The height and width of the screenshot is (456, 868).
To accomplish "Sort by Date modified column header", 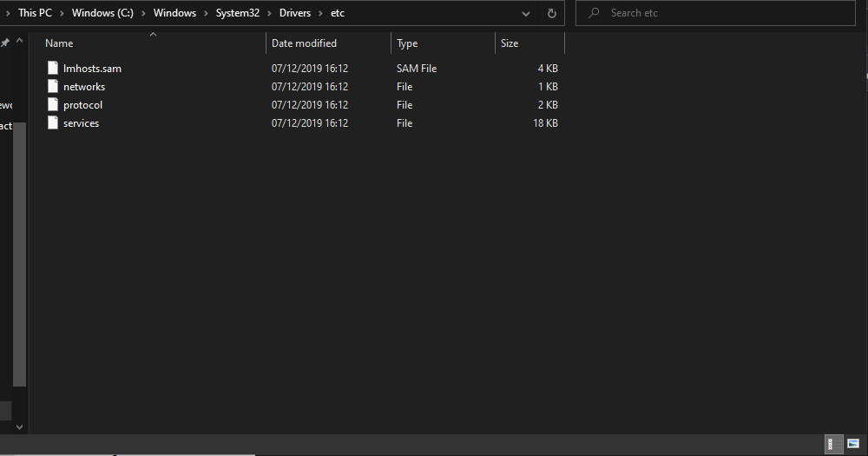I will click(x=329, y=43).
